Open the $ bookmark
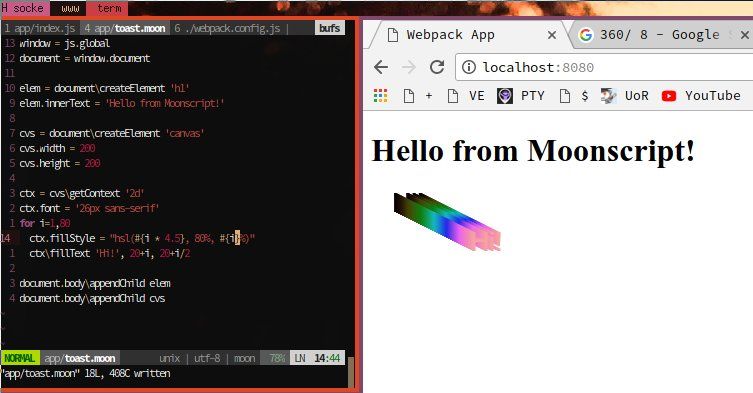The height and width of the screenshot is (393, 753). point(574,96)
